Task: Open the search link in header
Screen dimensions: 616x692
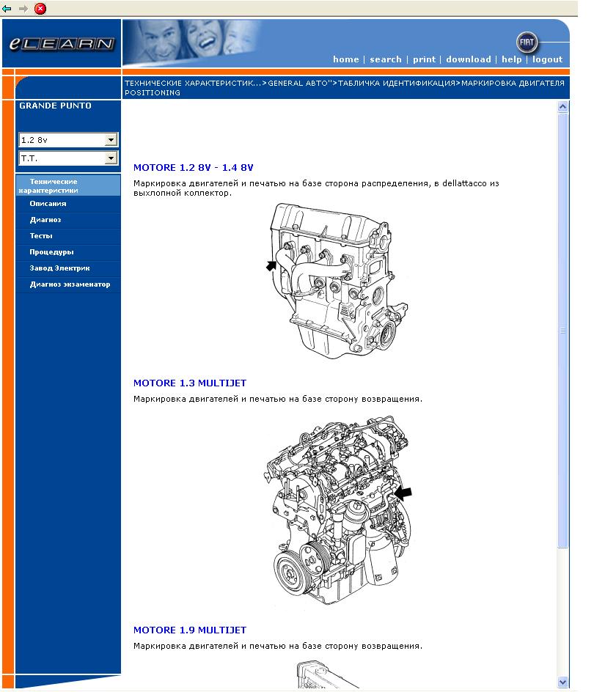Action: [385, 59]
